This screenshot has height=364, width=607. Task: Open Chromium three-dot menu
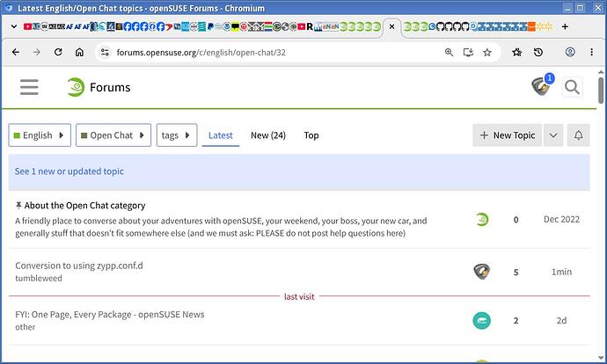point(591,52)
